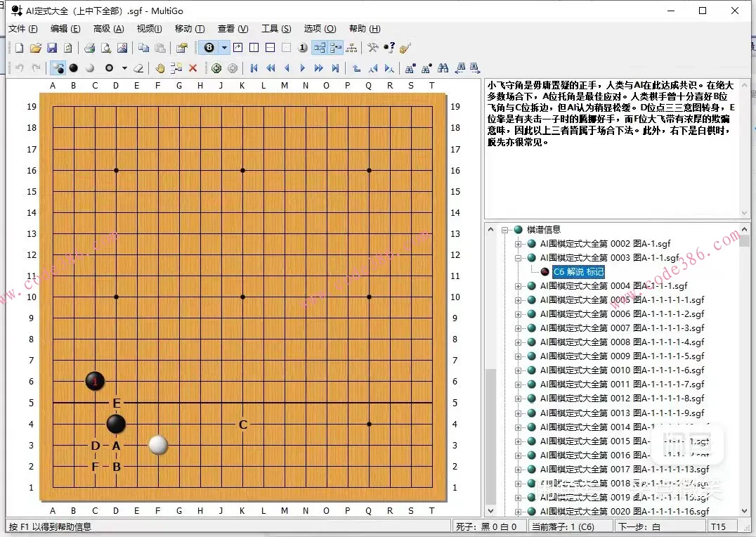Screen dimensions: 756x537
Task: Collapse the 0003 图A-1-1.sgf tree node
Action: pos(519,258)
